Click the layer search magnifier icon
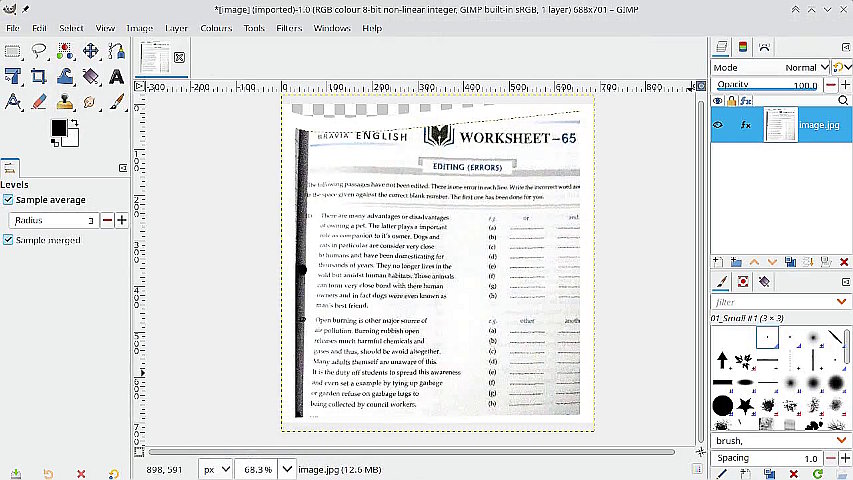This screenshot has width=853, height=480. point(843,101)
